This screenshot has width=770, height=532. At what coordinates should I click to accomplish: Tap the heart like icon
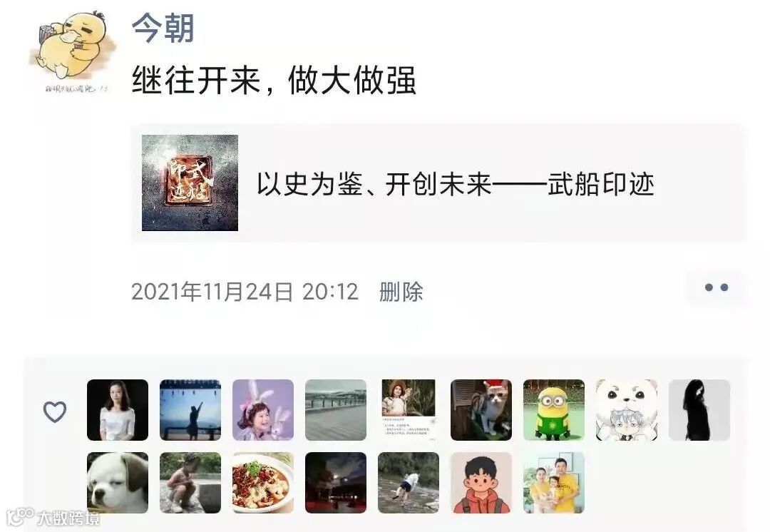[54, 411]
